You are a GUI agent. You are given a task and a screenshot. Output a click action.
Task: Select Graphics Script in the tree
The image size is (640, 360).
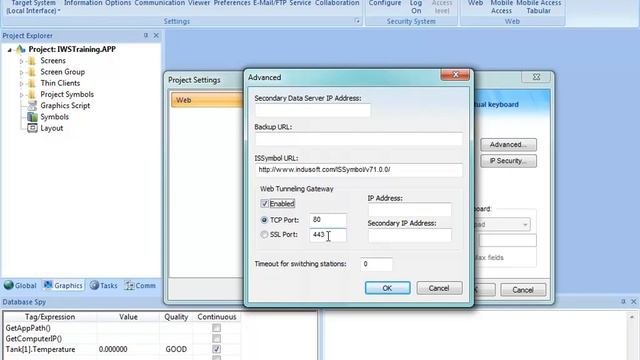coord(65,106)
